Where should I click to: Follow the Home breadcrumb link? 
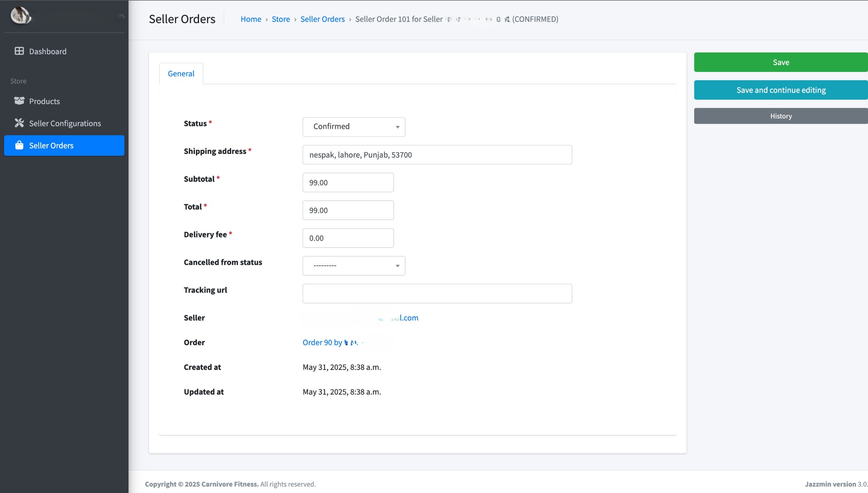251,19
